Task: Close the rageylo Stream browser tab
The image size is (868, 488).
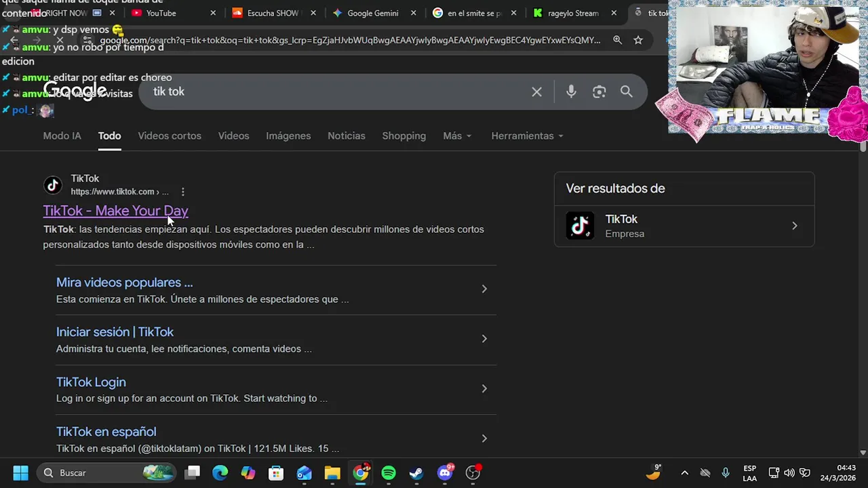Action: coord(614,13)
